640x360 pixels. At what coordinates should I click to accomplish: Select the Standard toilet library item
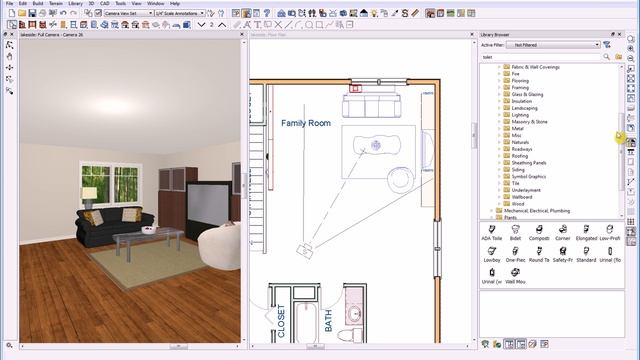point(586,254)
